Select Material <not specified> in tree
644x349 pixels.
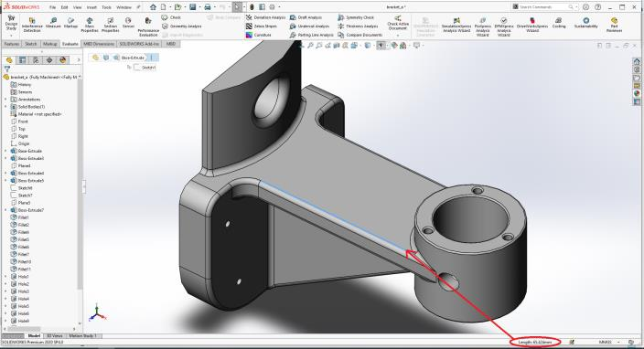tap(37, 114)
